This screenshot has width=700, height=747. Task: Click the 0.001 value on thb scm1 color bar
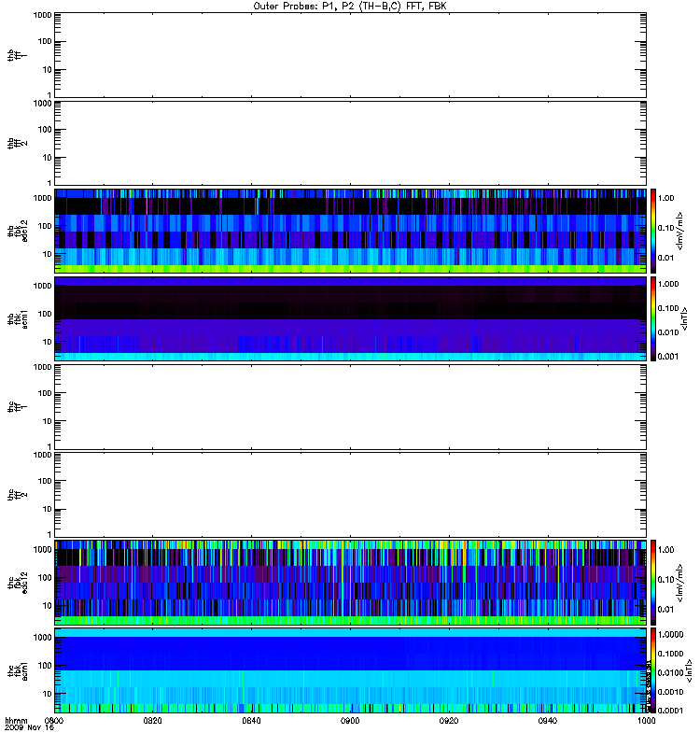[668, 357]
